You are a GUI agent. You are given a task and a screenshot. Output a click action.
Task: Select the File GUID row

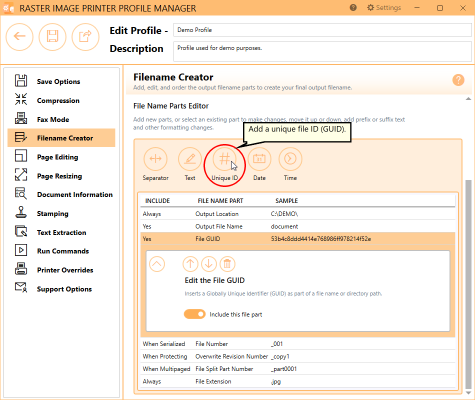pos(298,239)
